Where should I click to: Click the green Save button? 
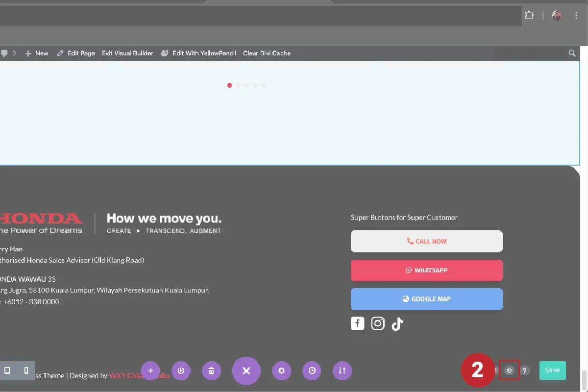552,370
